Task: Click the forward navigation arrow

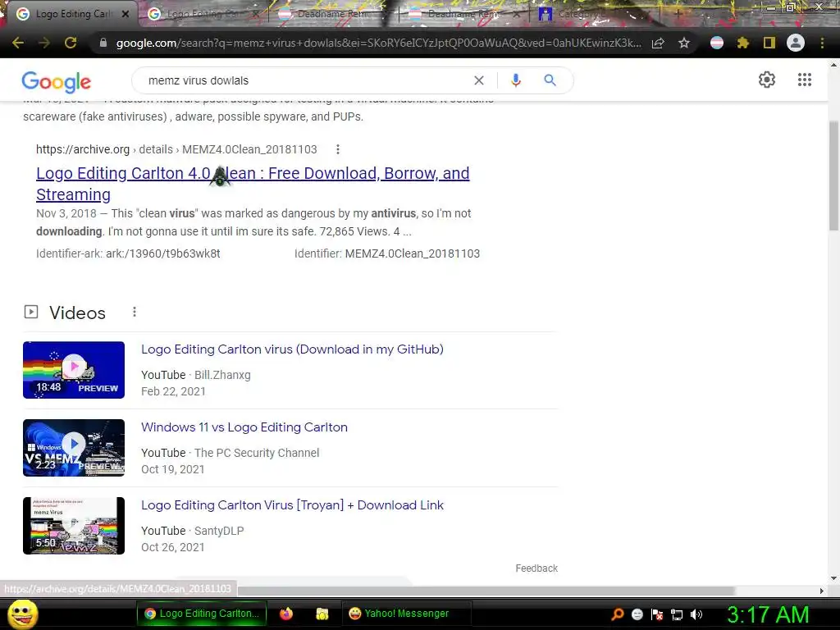Action: click(x=44, y=43)
